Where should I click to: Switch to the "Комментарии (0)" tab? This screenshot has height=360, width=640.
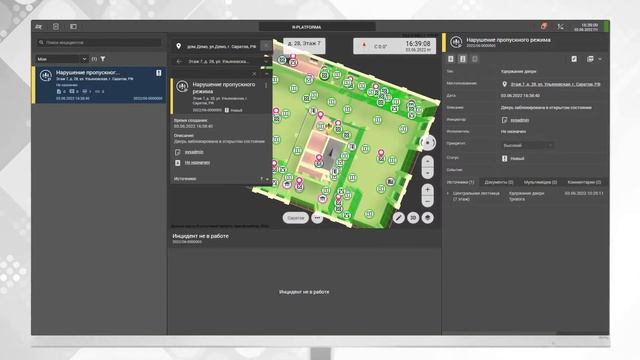[x=584, y=182]
